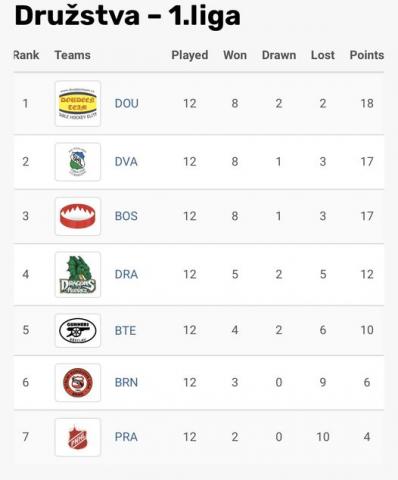Open the BTE team link
Image resolution: width=398 pixels, height=480 pixels.
click(125, 330)
